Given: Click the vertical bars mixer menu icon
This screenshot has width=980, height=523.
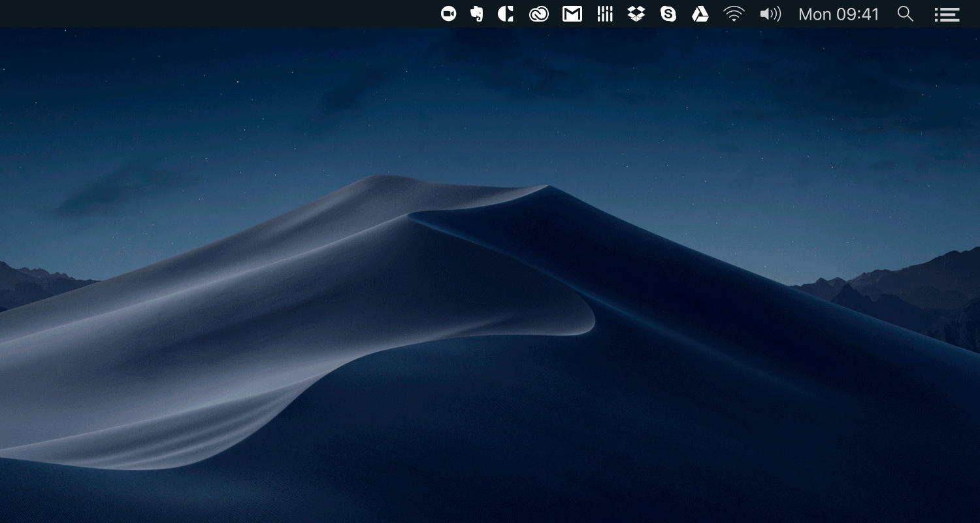Looking at the screenshot, I should coord(605,14).
